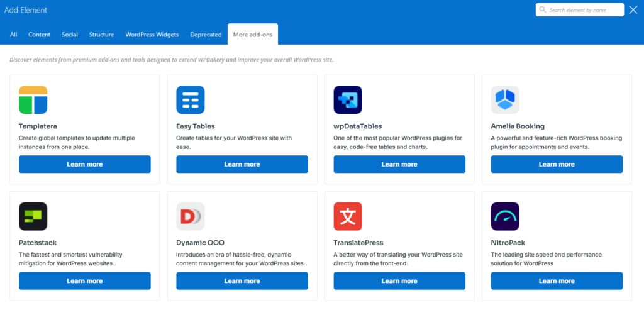Viewport: 644px width, 310px height.
Task: Open the WordPress Widgets tab
Action: 152,35
